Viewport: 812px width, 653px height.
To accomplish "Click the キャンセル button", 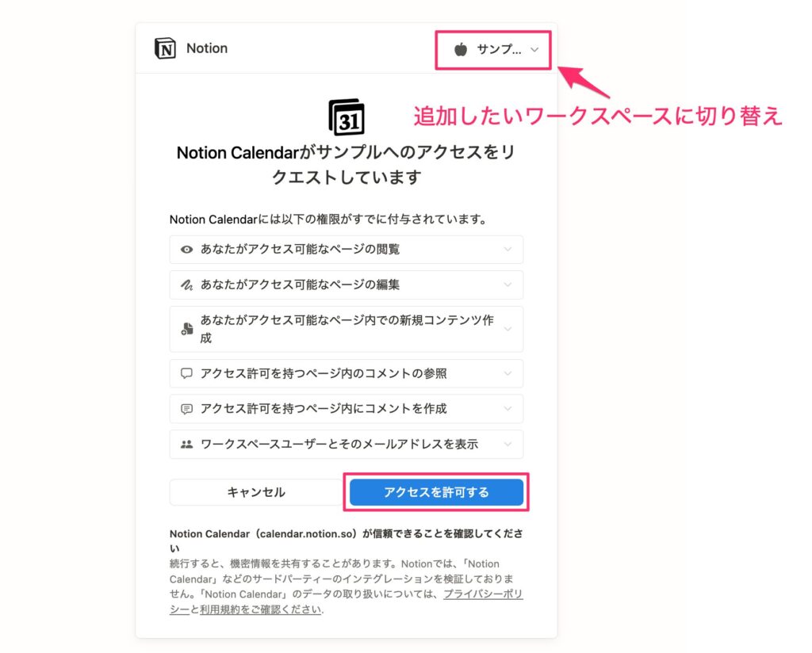I will (x=256, y=492).
